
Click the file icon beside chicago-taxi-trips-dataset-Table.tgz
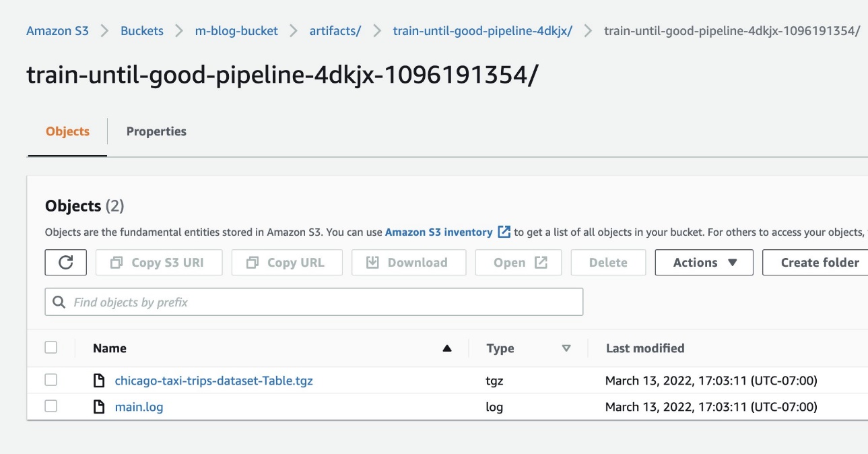99,381
